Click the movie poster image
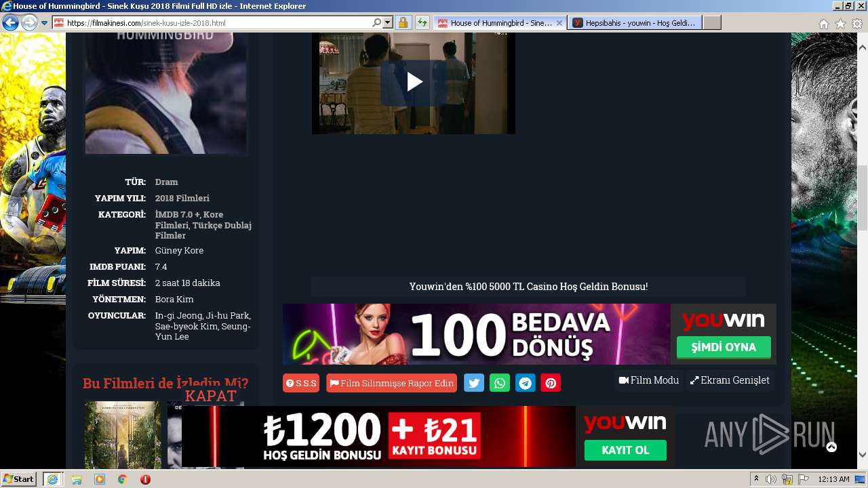 click(x=166, y=93)
